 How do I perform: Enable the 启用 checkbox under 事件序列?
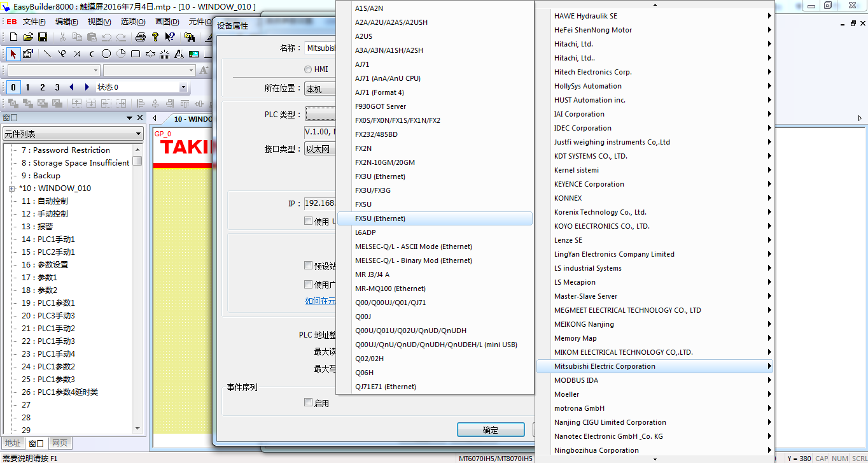click(309, 402)
